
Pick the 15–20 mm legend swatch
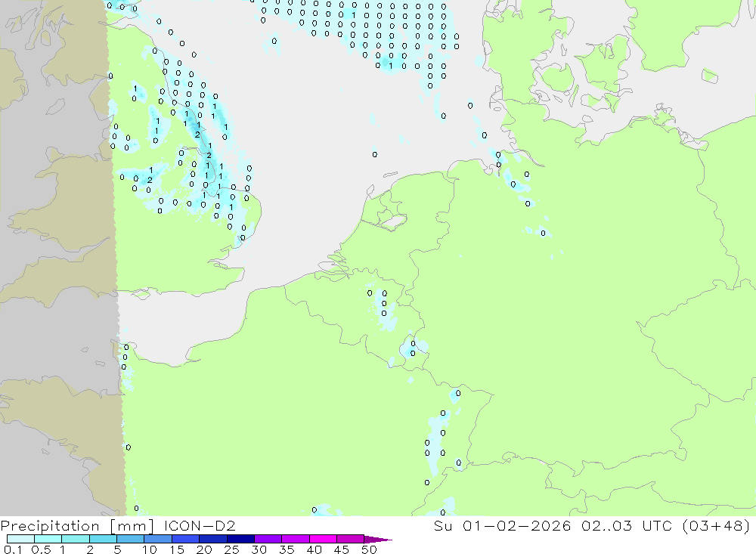[186, 539]
